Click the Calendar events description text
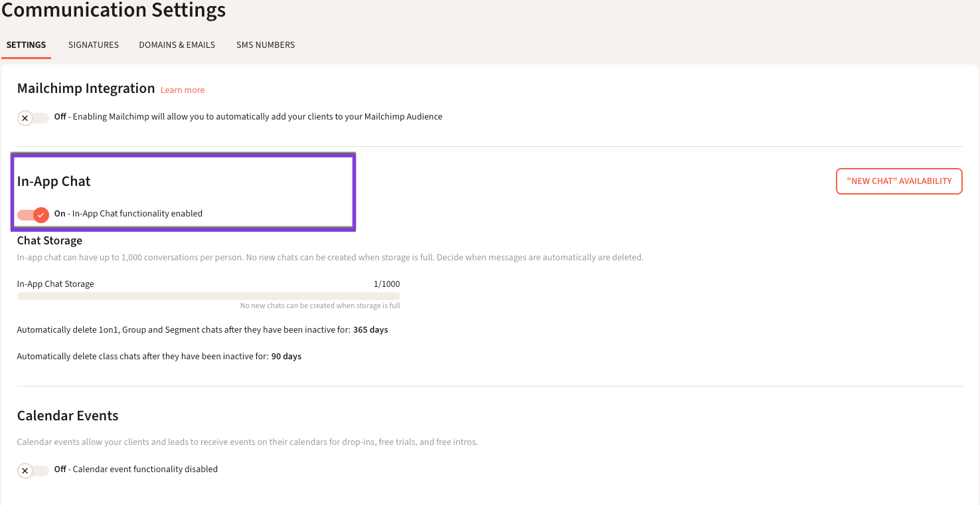 247,442
